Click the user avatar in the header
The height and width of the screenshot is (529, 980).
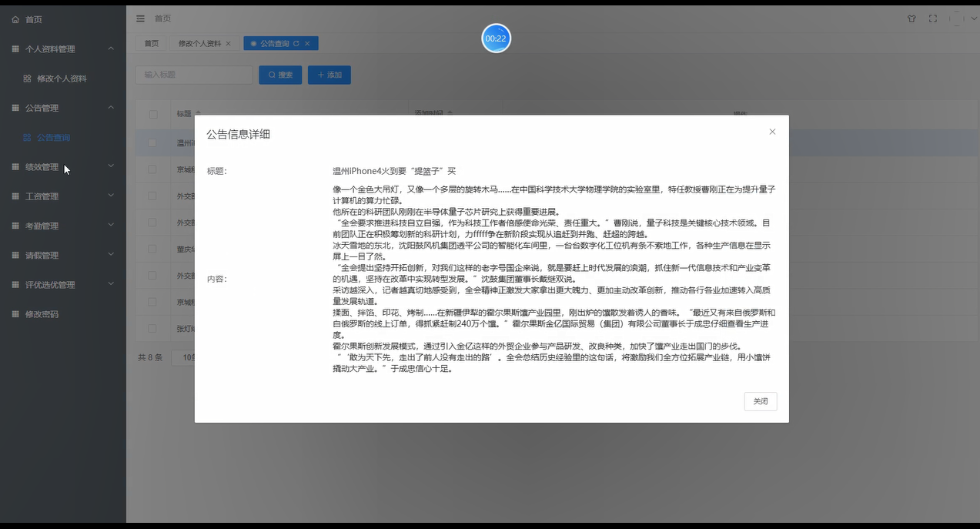[x=957, y=18]
